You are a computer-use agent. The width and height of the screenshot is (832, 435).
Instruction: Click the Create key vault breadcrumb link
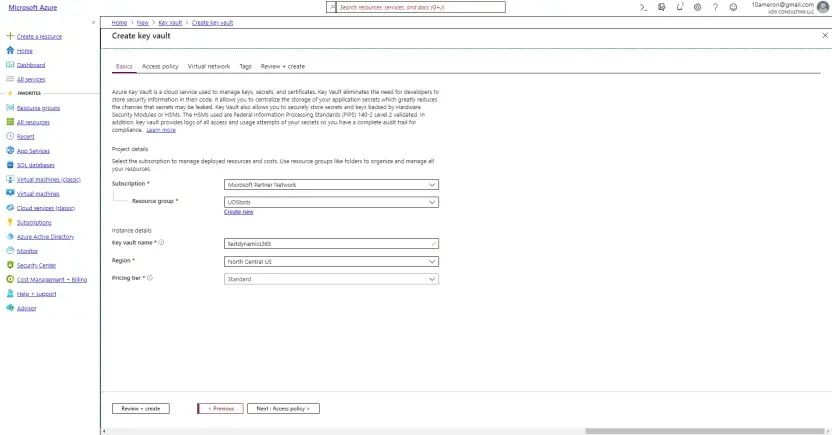click(x=212, y=23)
